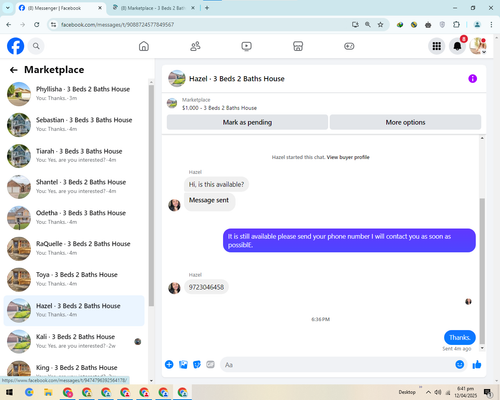Open the Phyllisha - 3 Beds 2 Baths House chat
Screen dimensions: 500x400
click(x=74, y=94)
